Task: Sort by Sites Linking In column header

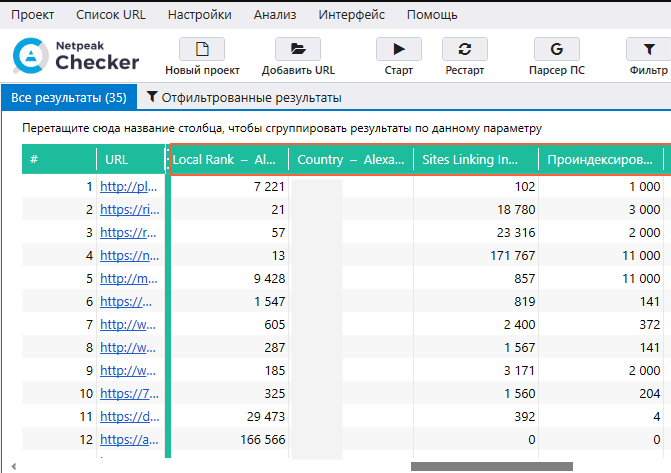Action: pyautogui.click(x=470, y=159)
